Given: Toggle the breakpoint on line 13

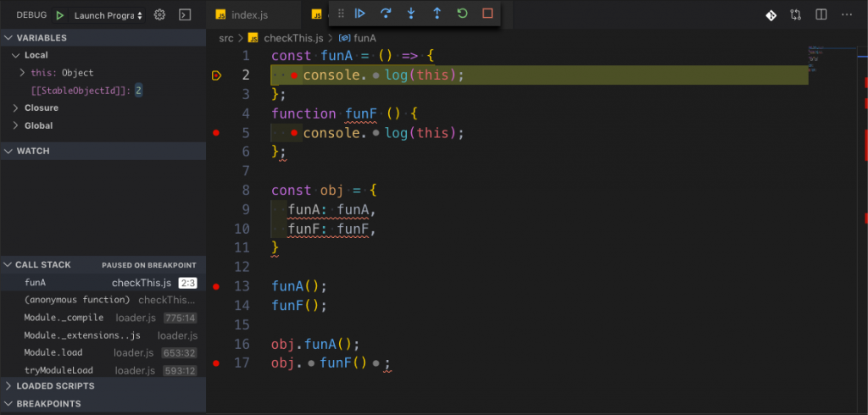Looking at the screenshot, I should tap(216, 286).
